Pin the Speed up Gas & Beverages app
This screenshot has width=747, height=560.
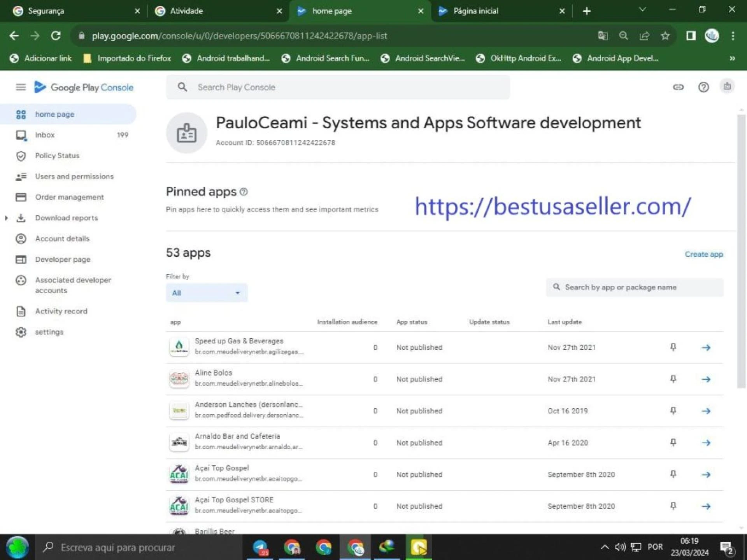click(x=673, y=347)
